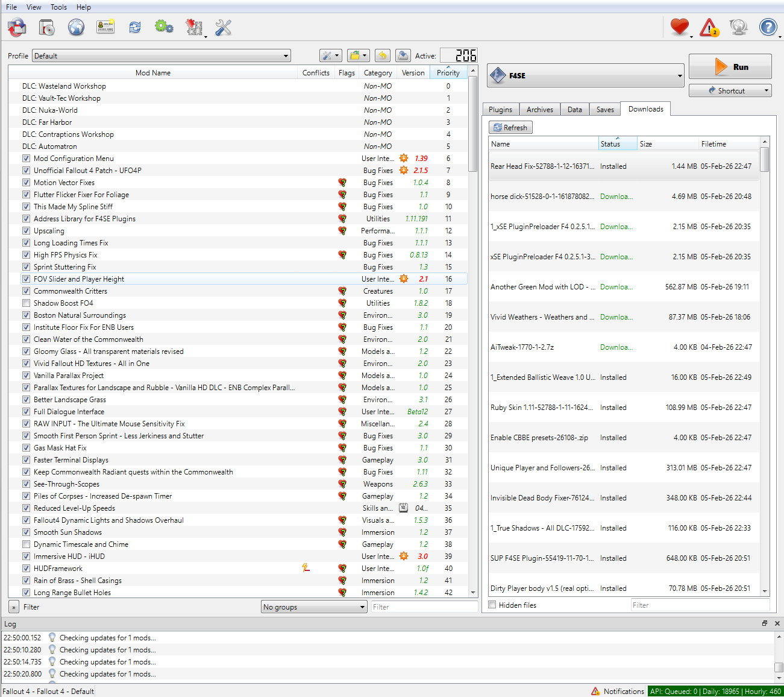
Task: Open the Help menu
Action: pos(84,7)
